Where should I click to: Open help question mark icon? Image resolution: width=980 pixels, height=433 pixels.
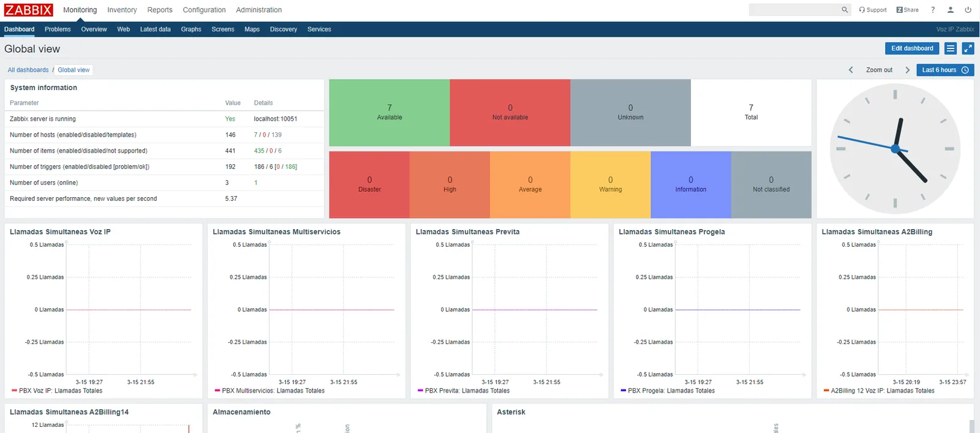[933, 10]
